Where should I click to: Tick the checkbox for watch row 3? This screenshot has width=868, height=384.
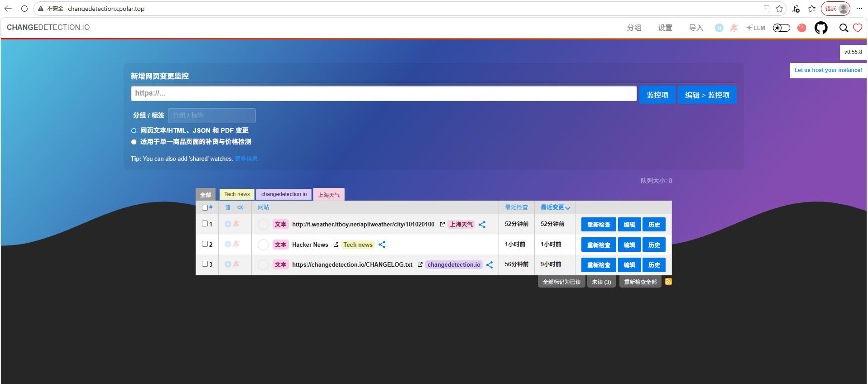pos(205,264)
